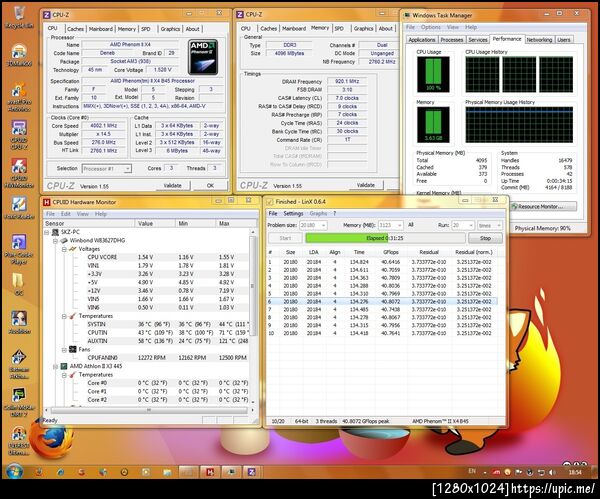Collapse the Winbond W83627DHG node

pyautogui.click(x=55, y=241)
